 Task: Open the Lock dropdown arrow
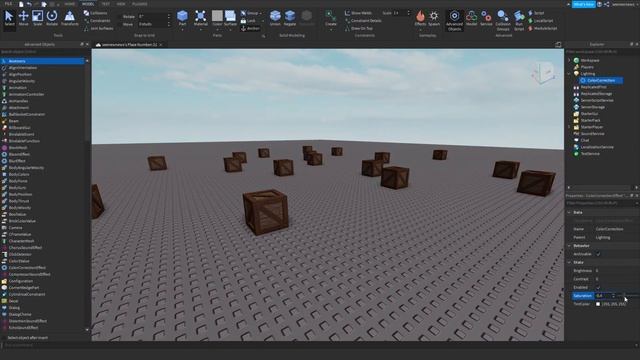[x=262, y=21]
